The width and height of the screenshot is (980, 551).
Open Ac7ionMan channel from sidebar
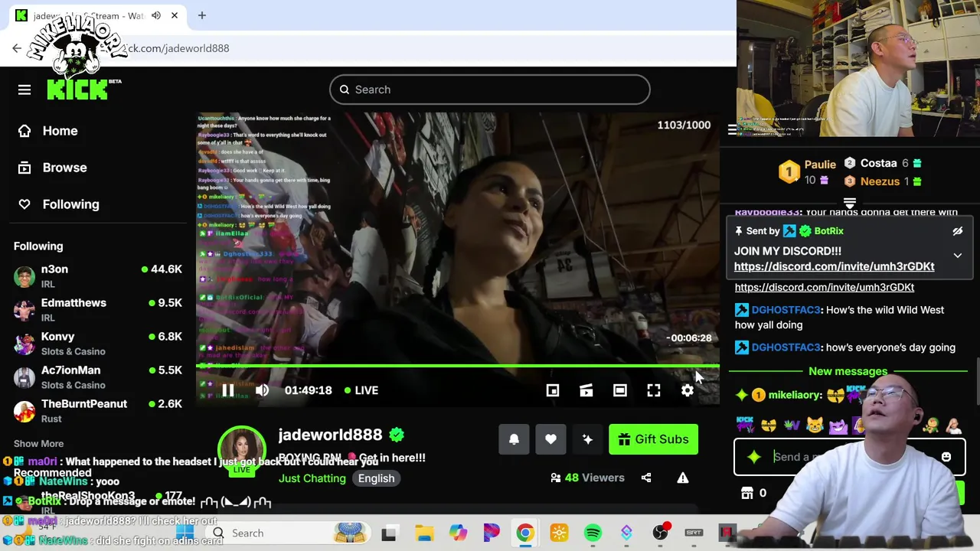pyautogui.click(x=98, y=377)
